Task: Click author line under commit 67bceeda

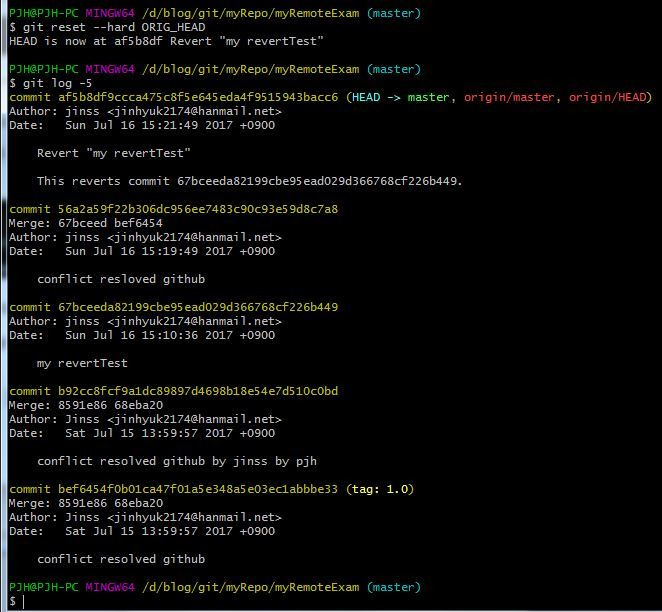Action: coord(145,321)
